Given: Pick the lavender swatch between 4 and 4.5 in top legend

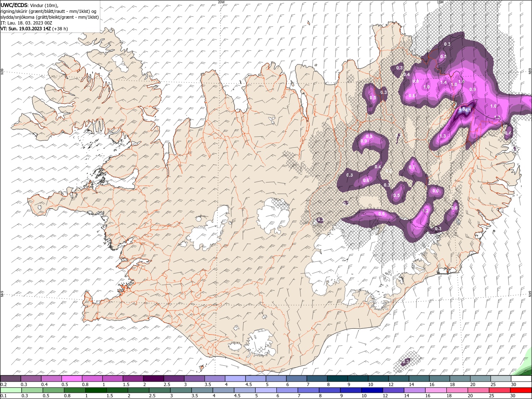Looking at the screenshot, I should pyautogui.click(x=235, y=379).
